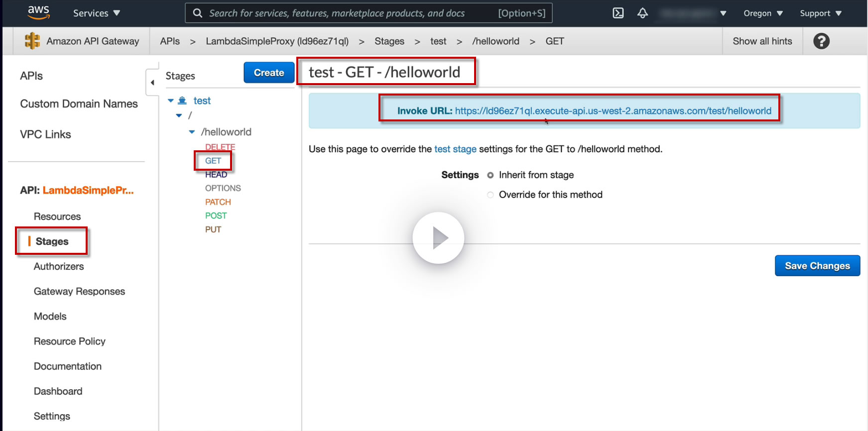Select the GET method in the tree
The height and width of the screenshot is (431, 868).
pos(213,161)
